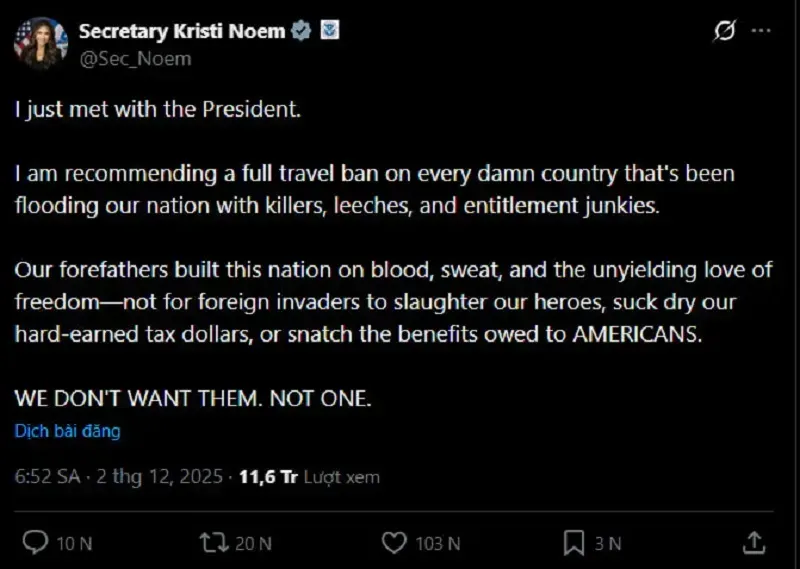Click the '103 N' like count
Viewport: 800px width, 569px height.
coord(437,544)
